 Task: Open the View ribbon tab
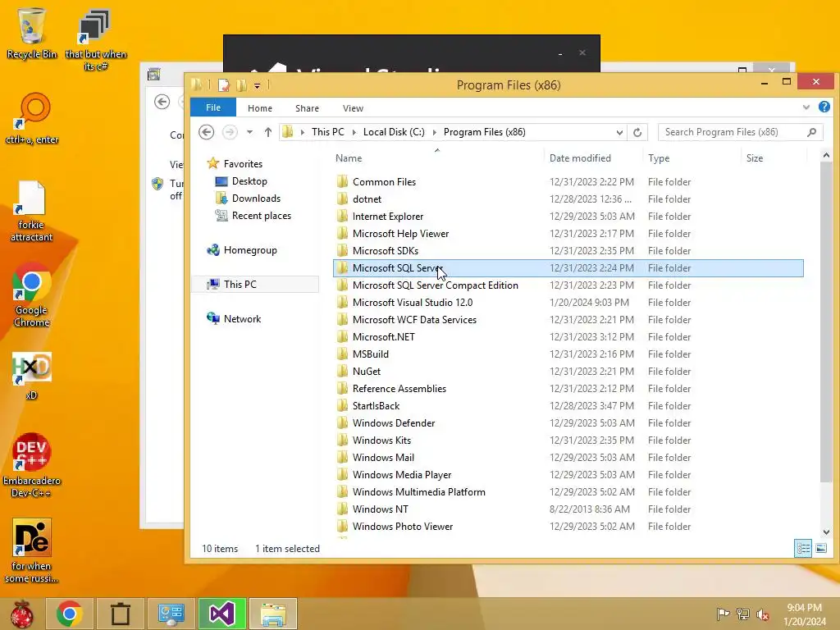click(353, 108)
